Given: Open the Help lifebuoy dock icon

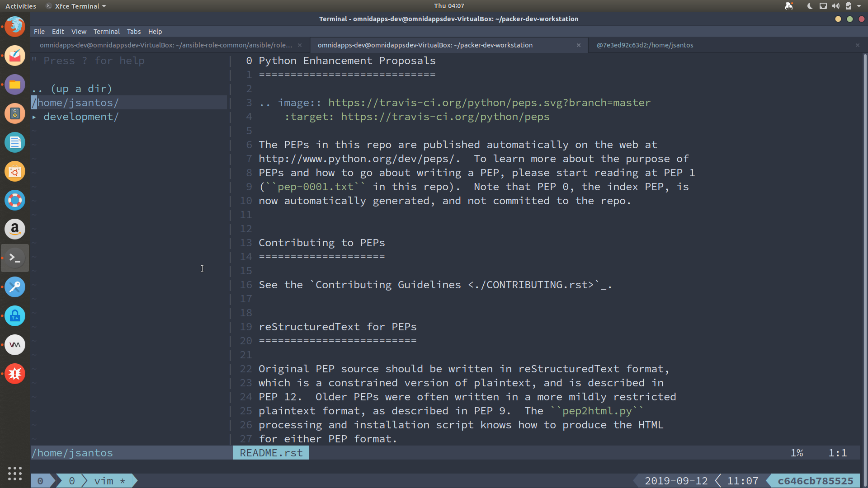Looking at the screenshot, I should 15,200.
